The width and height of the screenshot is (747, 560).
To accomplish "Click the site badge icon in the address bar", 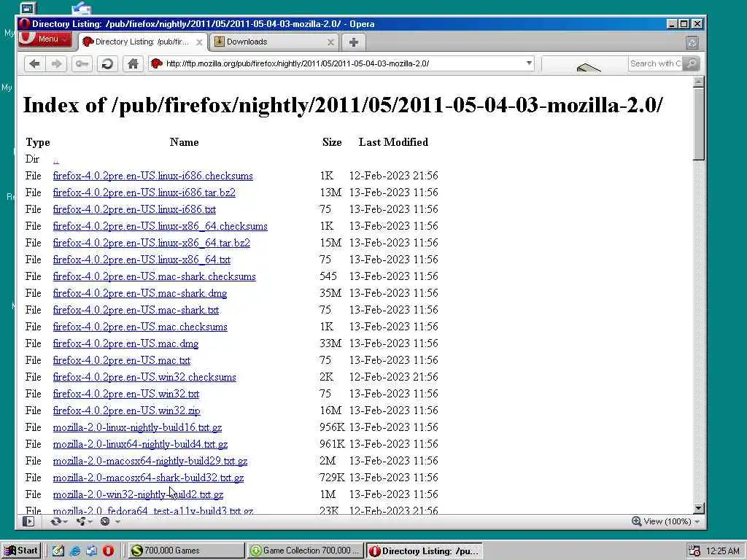I will [157, 63].
